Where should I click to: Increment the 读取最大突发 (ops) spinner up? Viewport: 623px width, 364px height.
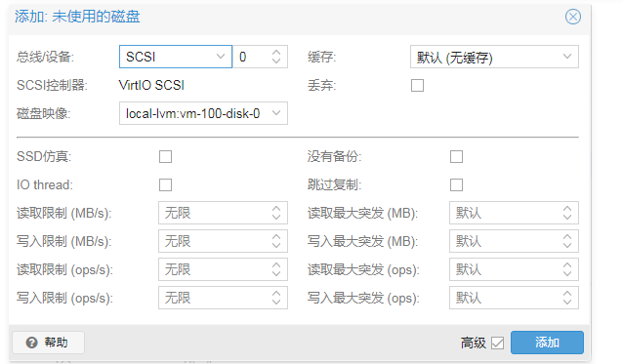click(x=567, y=264)
